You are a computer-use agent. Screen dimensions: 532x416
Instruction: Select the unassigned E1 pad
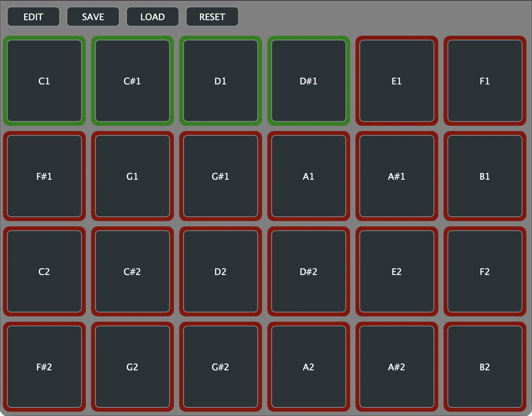click(x=397, y=80)
